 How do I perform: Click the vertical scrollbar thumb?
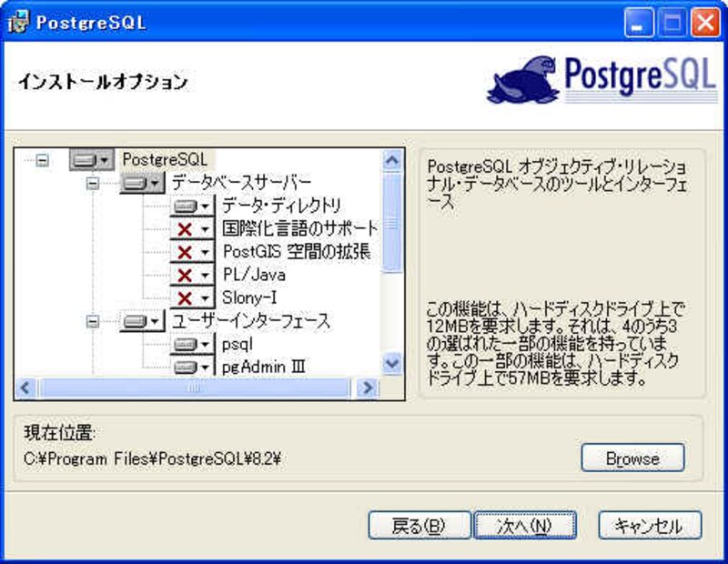[x=392, y=223]
